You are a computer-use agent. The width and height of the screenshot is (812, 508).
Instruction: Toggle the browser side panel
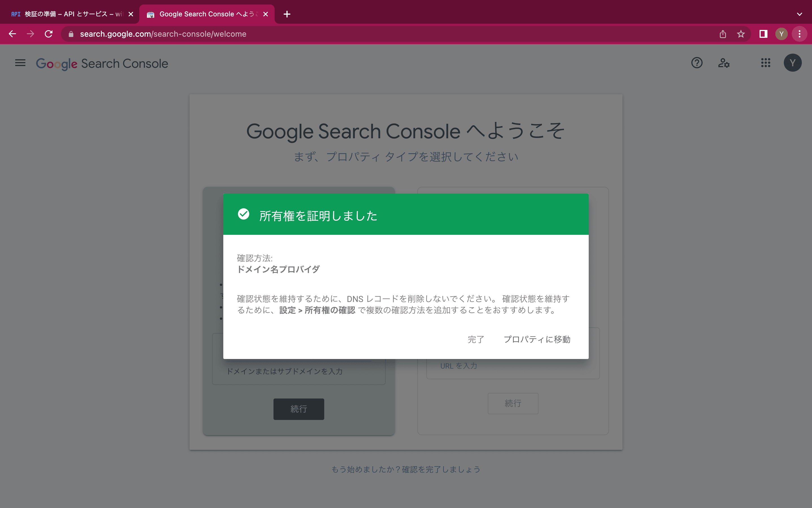click(763, 34)
